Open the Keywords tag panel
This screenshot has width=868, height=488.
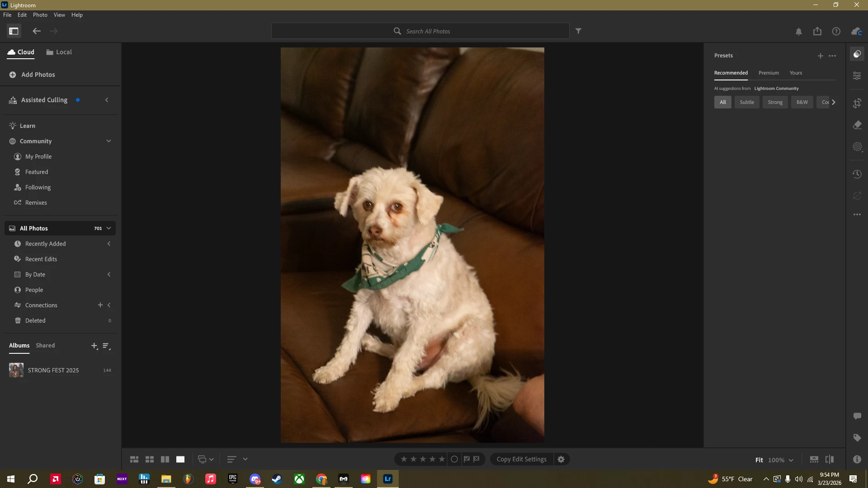click(857, 437)
